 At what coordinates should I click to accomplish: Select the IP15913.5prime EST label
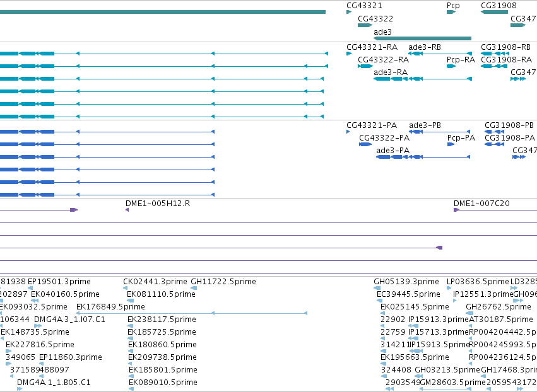(440, 345)
